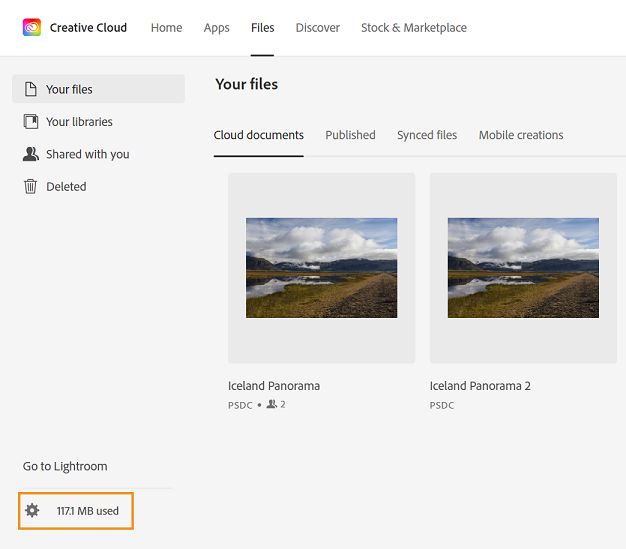
Task: Switch to the Synced files tab
Action: [427, 135]
